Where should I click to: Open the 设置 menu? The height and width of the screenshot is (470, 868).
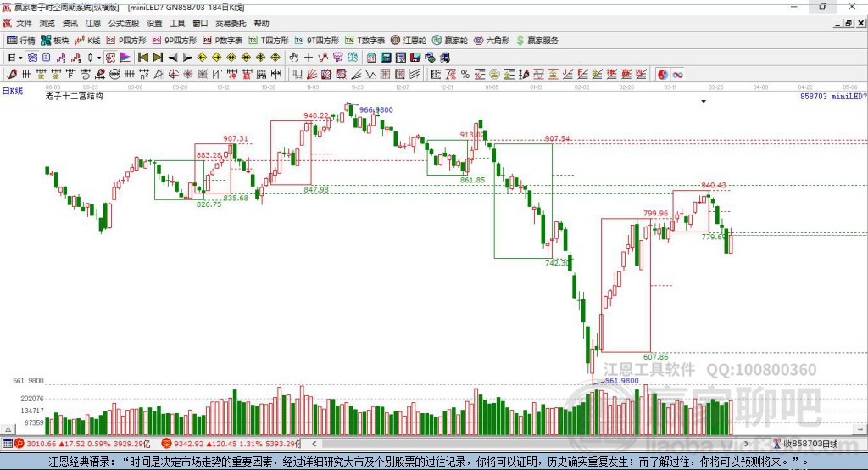pos(154,23)
